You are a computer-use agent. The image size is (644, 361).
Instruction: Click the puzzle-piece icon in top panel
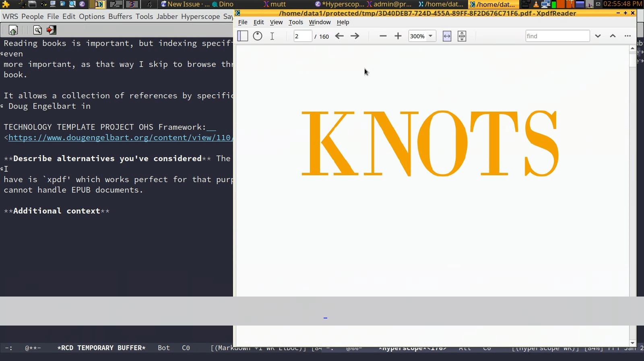point(6,4)
